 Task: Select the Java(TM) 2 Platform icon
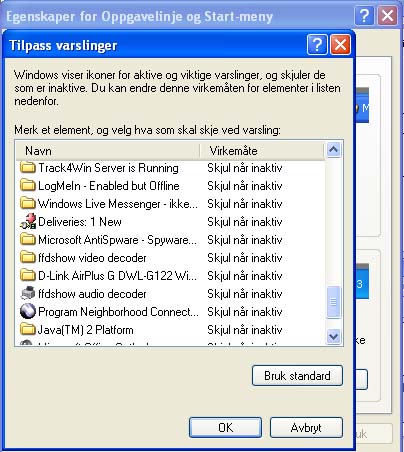click(28, 330)
